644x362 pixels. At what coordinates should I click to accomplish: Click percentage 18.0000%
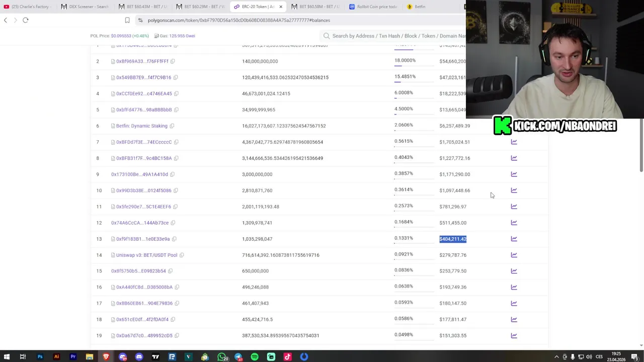coord(405,60)
